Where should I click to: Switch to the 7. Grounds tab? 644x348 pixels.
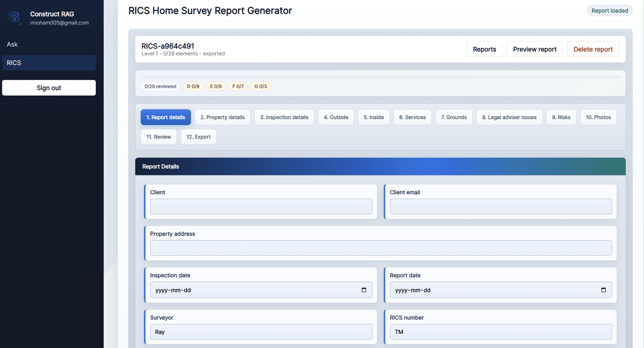pos(454,117)
